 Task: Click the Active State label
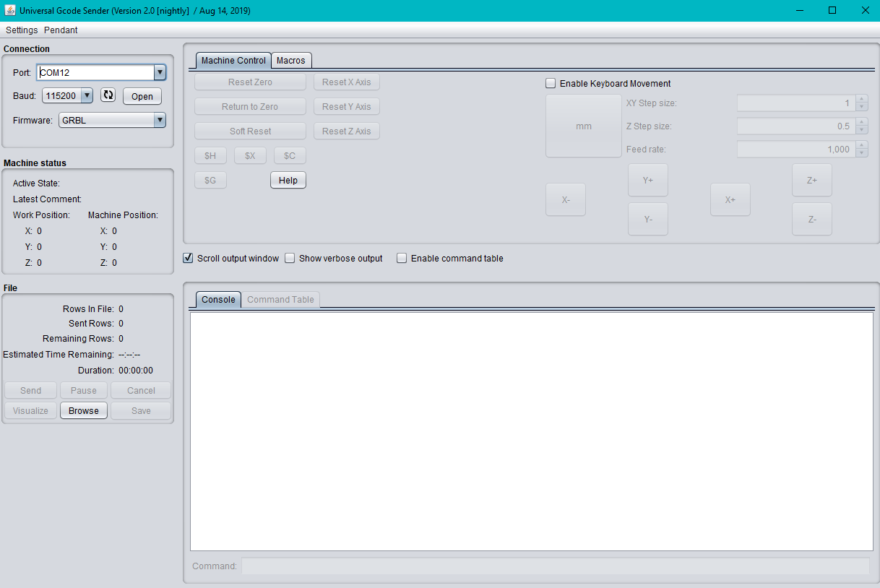[37, 183]
